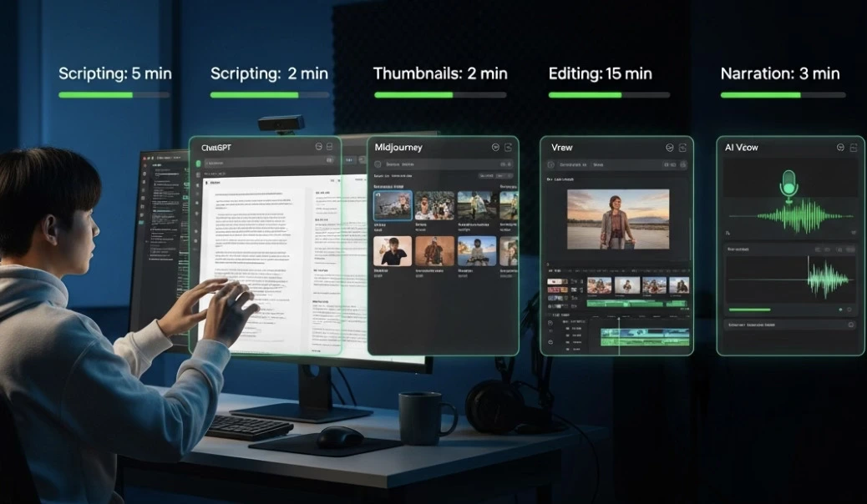Click the Vrew video preview of a woman at sunset

618,219
